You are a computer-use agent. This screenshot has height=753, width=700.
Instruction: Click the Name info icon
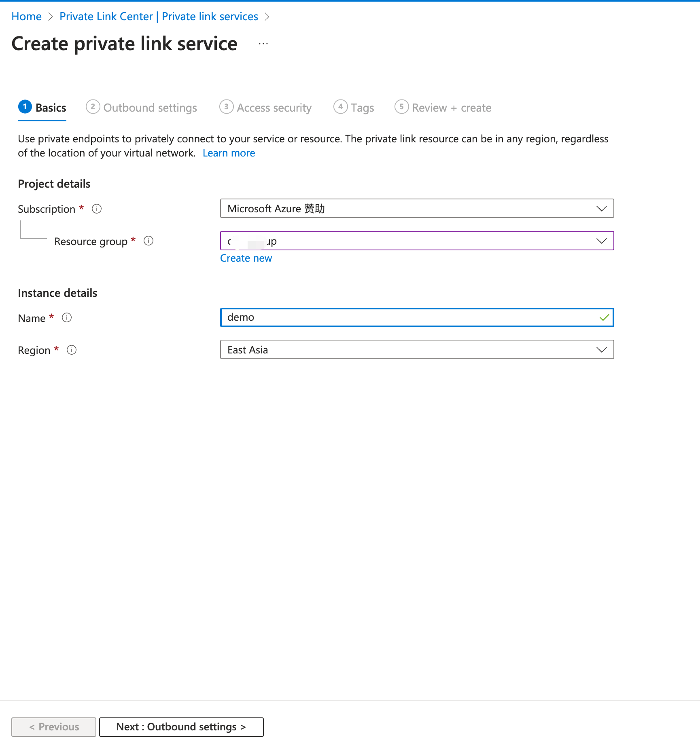pyautogui.click(x=66, y=318)
